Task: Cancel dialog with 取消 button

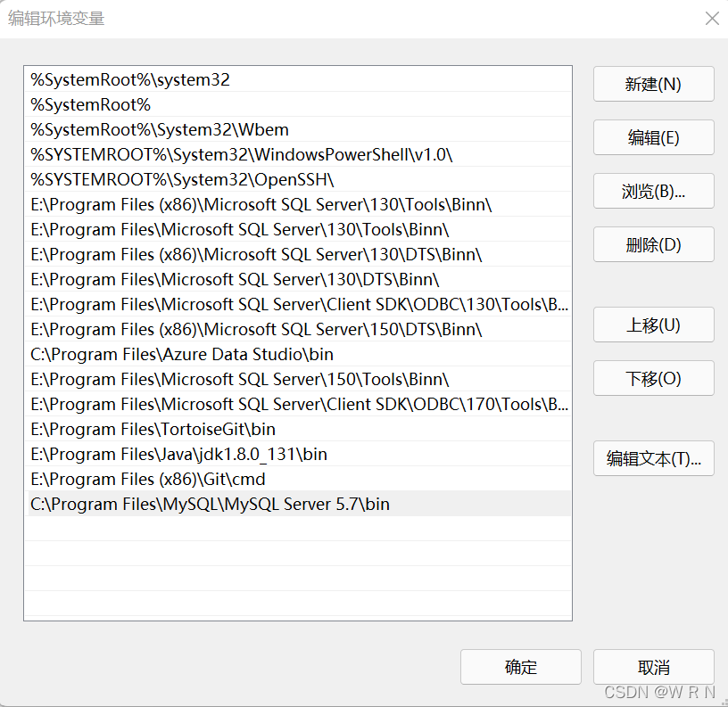Action: click(x=653, y=667)
